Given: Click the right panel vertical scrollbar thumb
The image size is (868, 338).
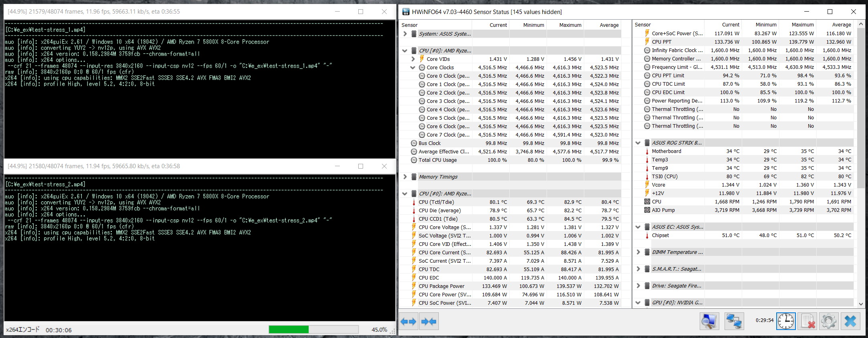Looking at the screenshot, I should pyautogui.click(x=861, y=108).
